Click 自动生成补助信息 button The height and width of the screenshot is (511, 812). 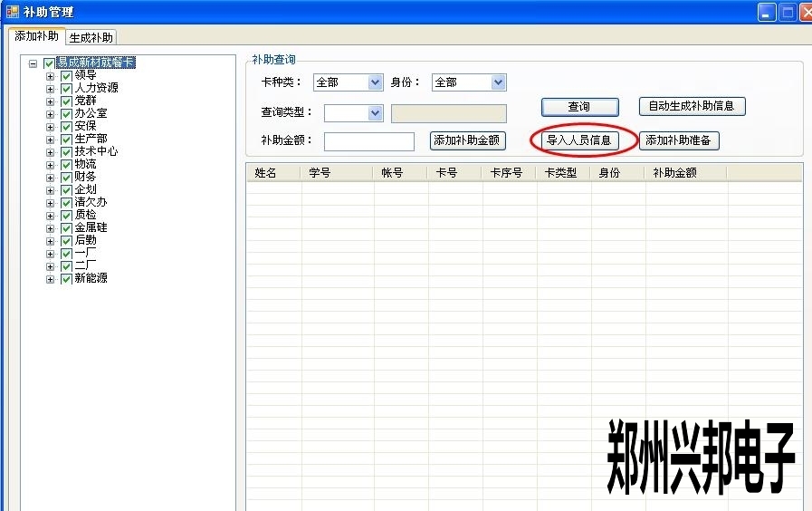tap(692, 106)
